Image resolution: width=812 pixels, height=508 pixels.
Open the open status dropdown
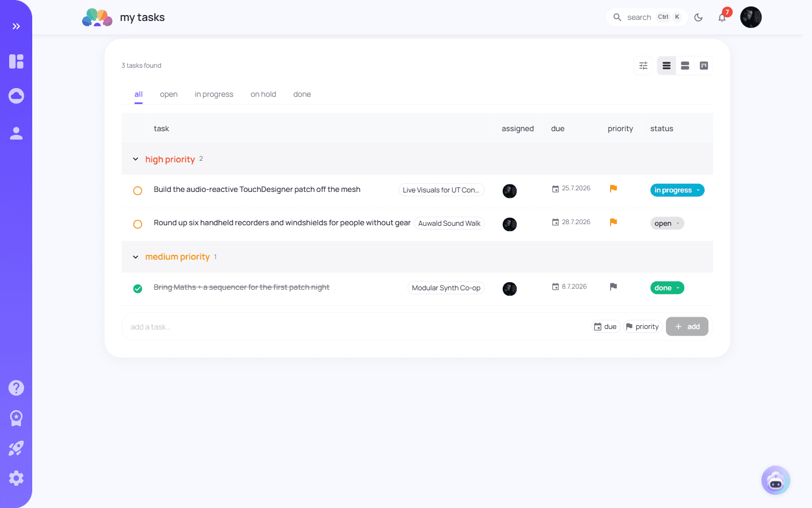click(x=667, y=224)
